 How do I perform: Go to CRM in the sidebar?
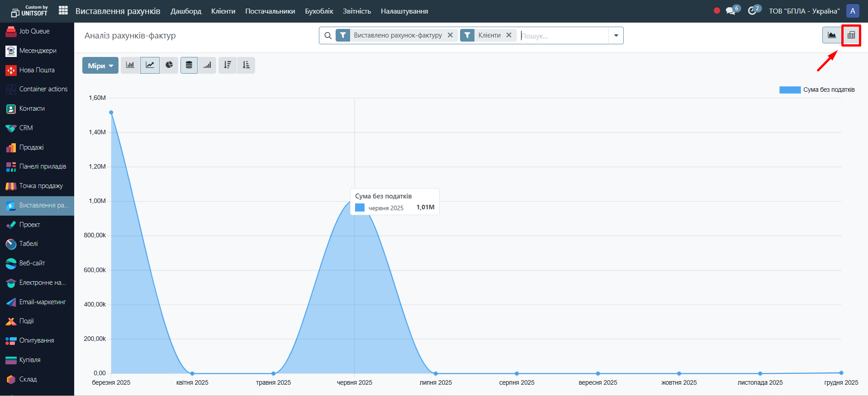pos(26,128)
